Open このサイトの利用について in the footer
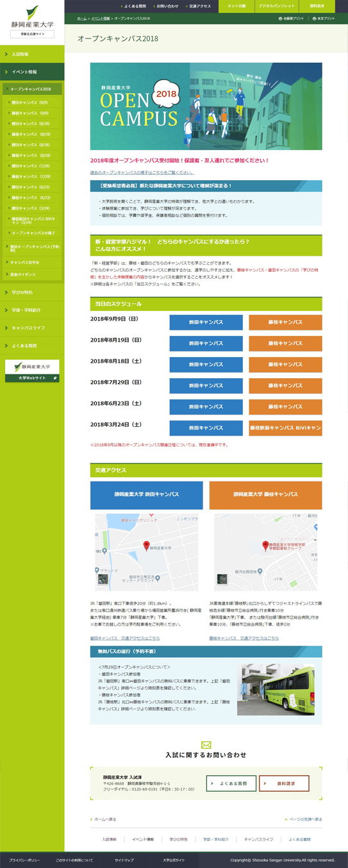Viewport: 348px width, 868px height. click(x=74, y=860)
